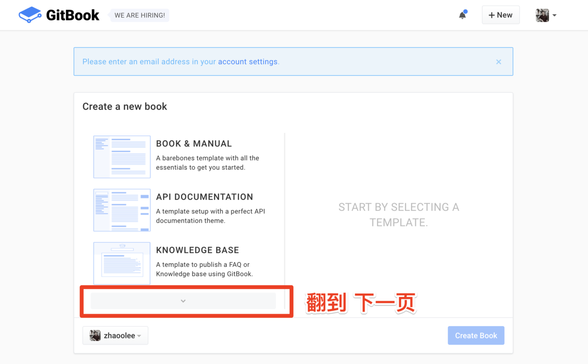Click the Create Book button
Viewport: 588px width, 364px height.
(x=476, y=335)
